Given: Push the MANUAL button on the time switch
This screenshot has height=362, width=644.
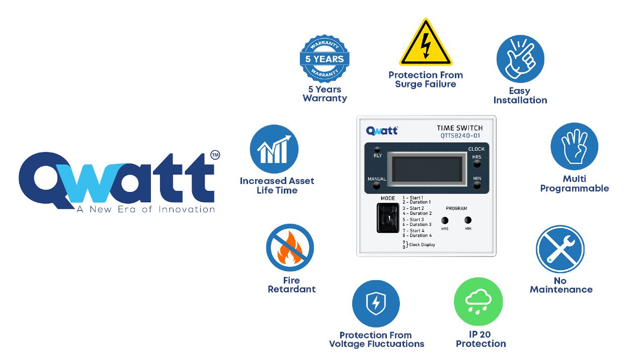Looking at the screenshot, I should tap(376, 186).
